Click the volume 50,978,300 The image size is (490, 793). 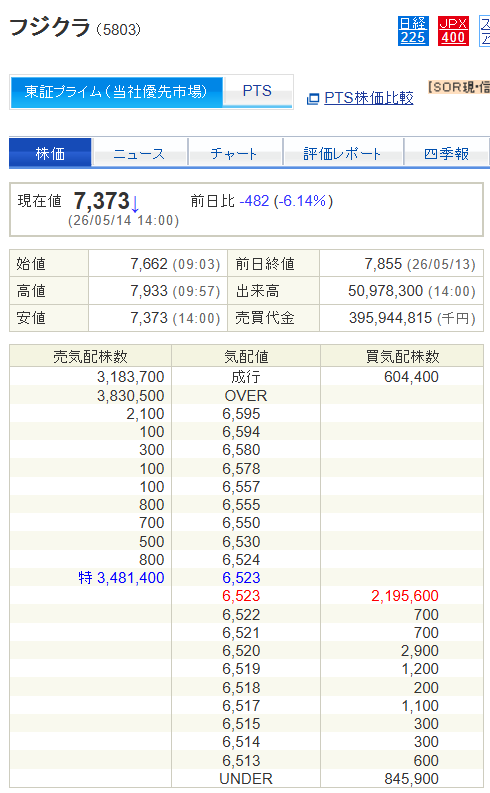(x=385, y=291)
